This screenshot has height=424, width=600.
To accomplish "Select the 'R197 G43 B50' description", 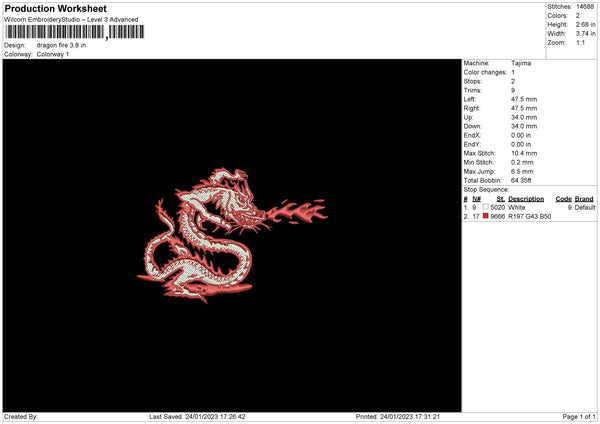I will click(530, 217).
